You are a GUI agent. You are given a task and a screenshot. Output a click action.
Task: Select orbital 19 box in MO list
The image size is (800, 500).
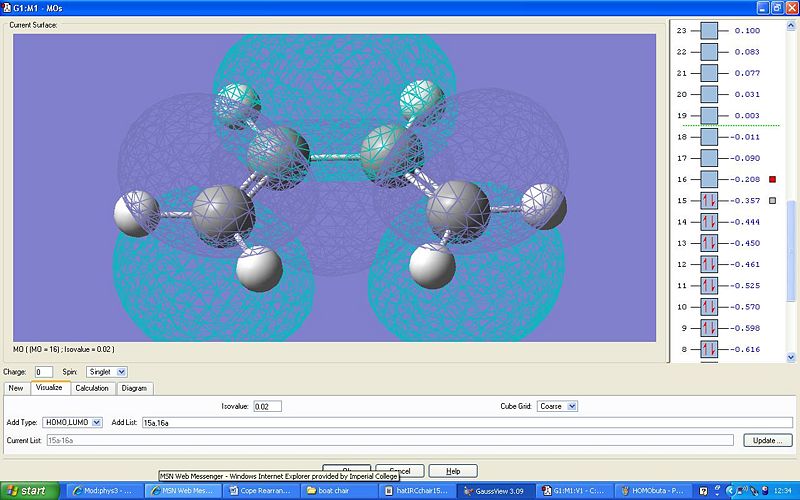tap(709, 116)
